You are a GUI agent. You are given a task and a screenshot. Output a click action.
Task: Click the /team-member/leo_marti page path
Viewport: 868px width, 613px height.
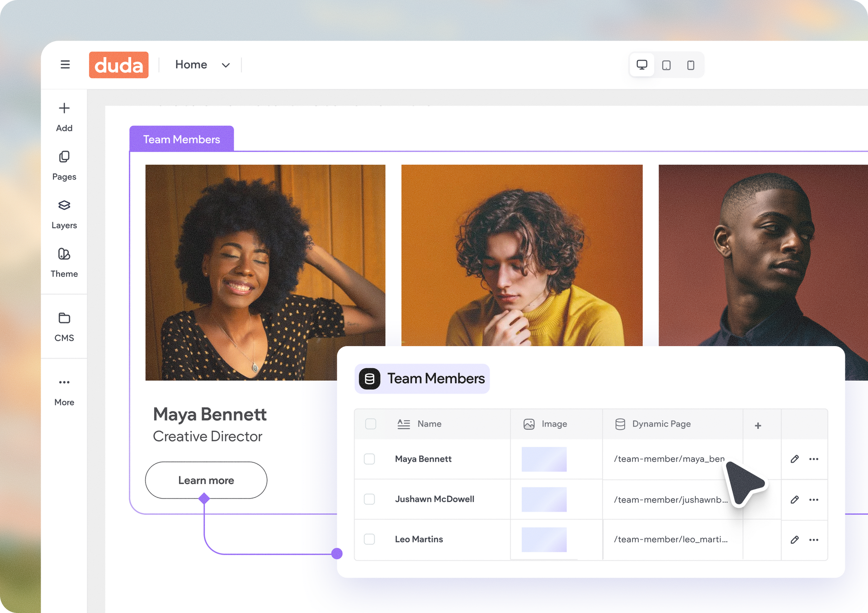coord(671,539)
